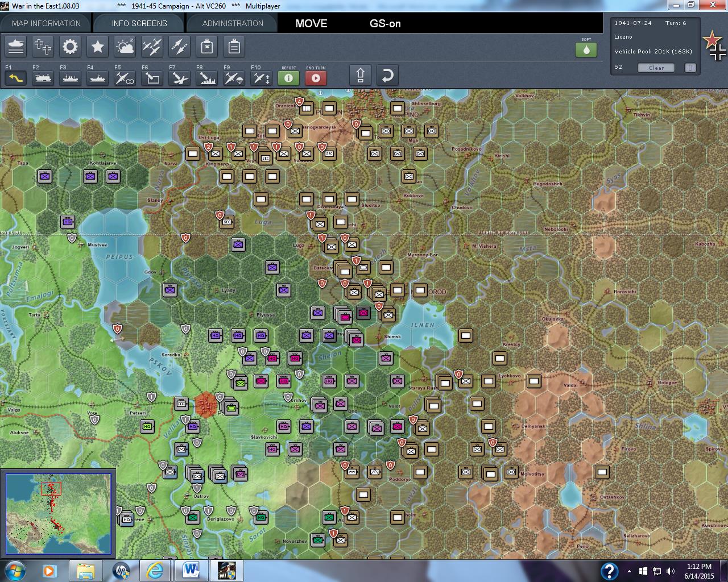Screen dimensions: 728x582
Task: Select the cavalry counter near Oranienbaum
Action: [306, 107]
